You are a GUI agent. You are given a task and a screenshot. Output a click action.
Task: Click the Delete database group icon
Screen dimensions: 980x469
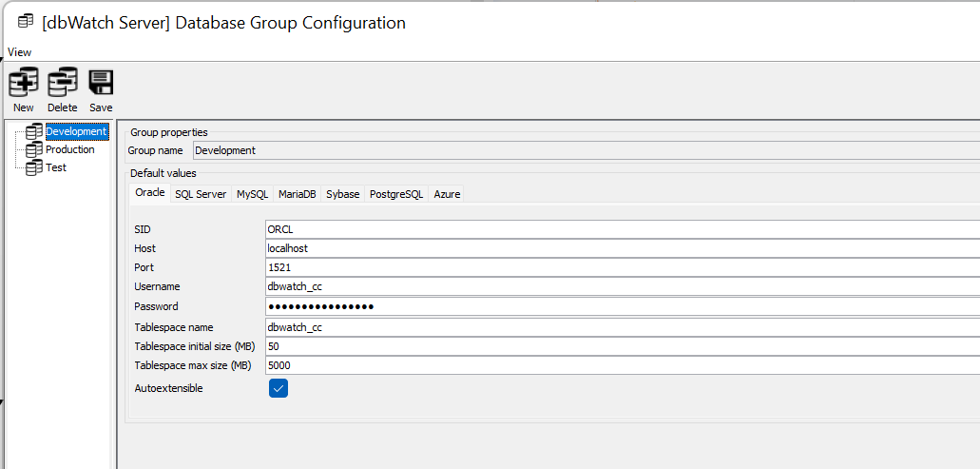pyautogui.click(x=63, y=82)
